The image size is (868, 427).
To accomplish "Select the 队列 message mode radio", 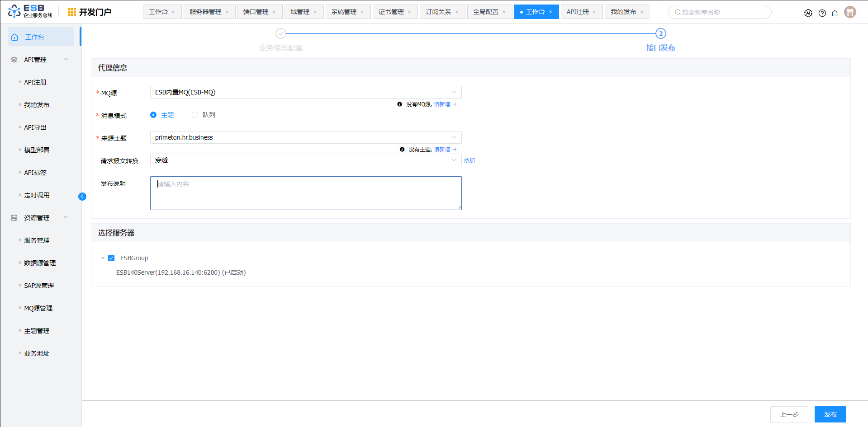I will click(x=195, y=115).
